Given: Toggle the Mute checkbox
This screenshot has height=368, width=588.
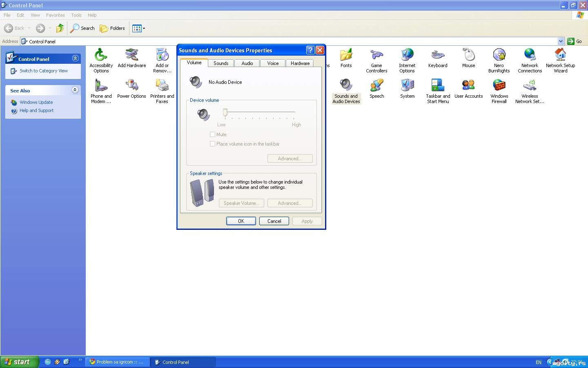Looking at the screenshot, I should tap(212, 135).
